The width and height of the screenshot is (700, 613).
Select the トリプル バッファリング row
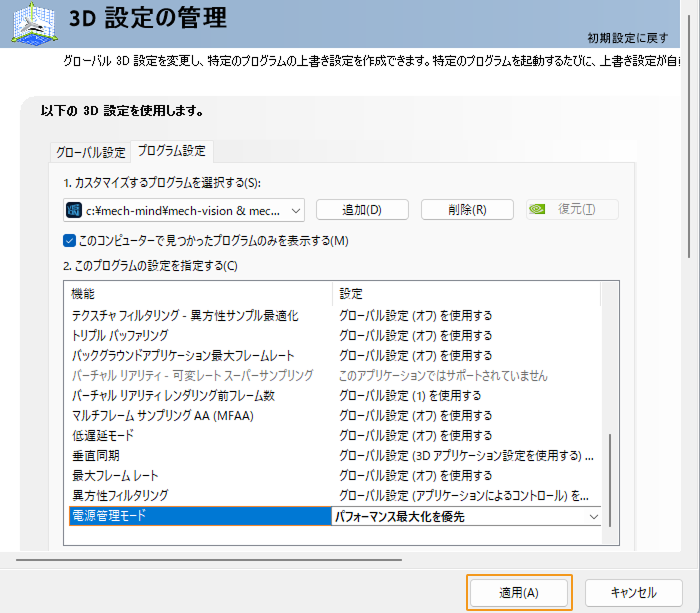pyautogui.click(x=198, y=335)
